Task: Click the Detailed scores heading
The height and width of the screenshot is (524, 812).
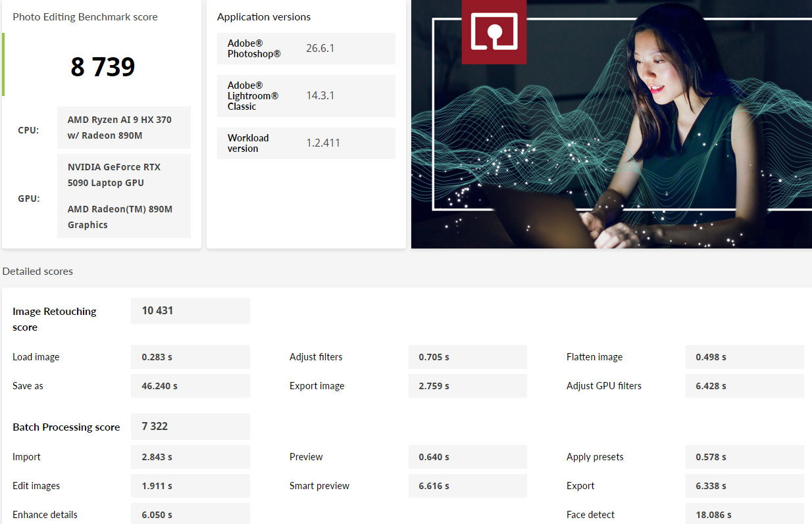Action: tap(38, 271)
